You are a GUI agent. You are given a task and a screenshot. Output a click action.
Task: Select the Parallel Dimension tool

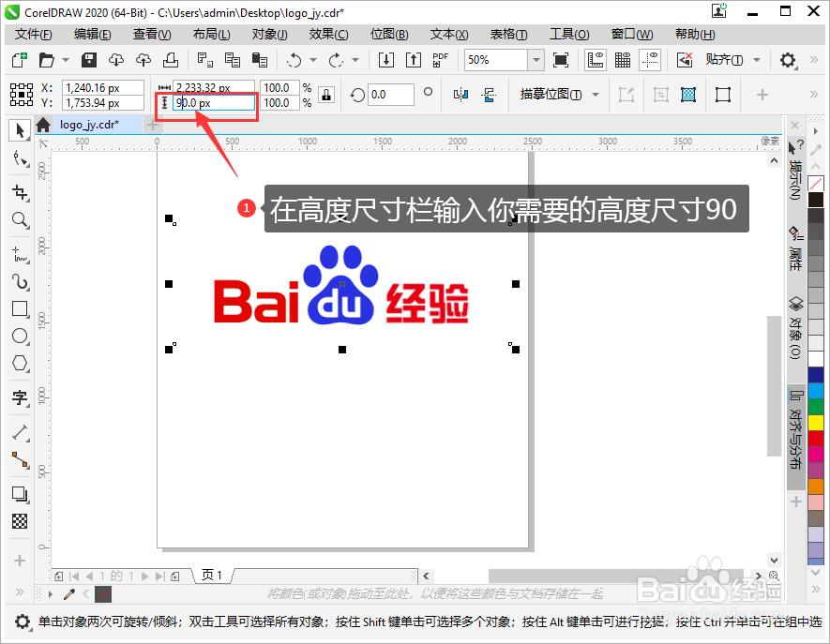(x=20, y=432)
